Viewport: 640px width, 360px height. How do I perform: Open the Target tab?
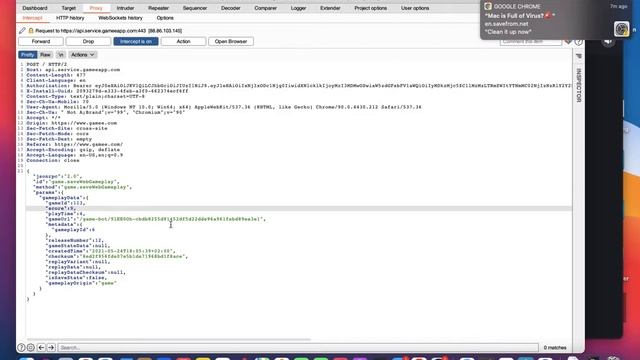(x=69, y=8)
